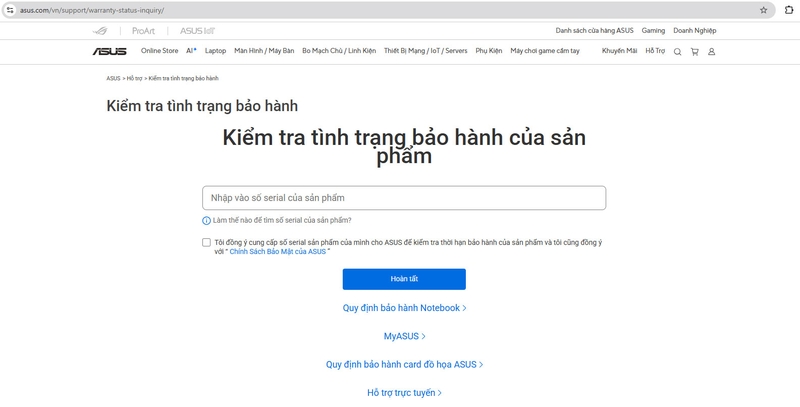Open the Online Store menu
The width and height of the screenshot is (800, 407).
160,51
